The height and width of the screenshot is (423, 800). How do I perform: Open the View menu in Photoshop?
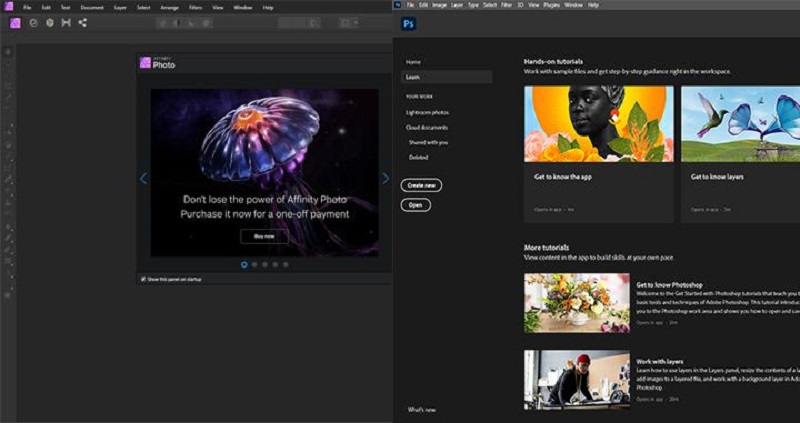pyautogui.click(x=534, y=5)
